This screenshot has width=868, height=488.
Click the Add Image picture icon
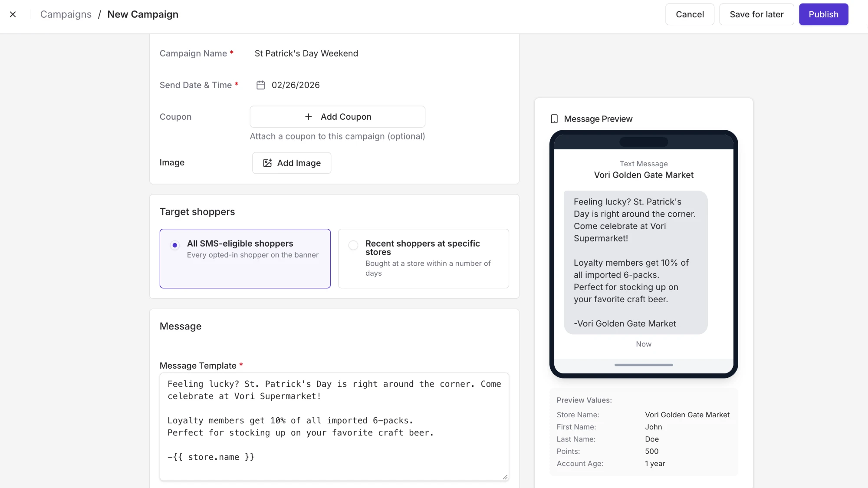coord(267,163)
